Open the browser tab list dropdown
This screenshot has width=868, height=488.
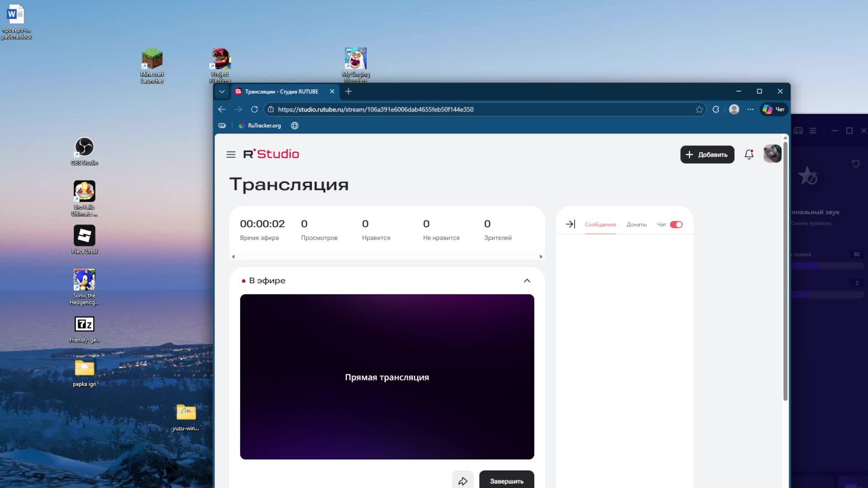(222, 91)
